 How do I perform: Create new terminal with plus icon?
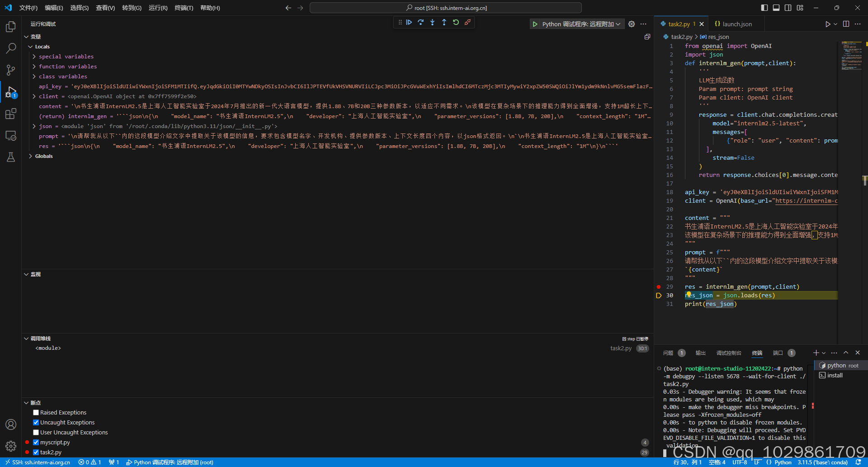coord(816,353)
